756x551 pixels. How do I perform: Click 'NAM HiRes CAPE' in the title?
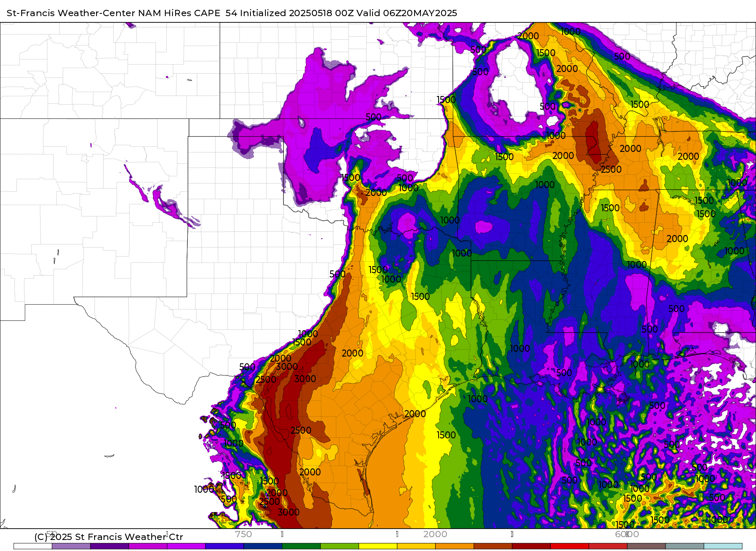pos(179,13)
